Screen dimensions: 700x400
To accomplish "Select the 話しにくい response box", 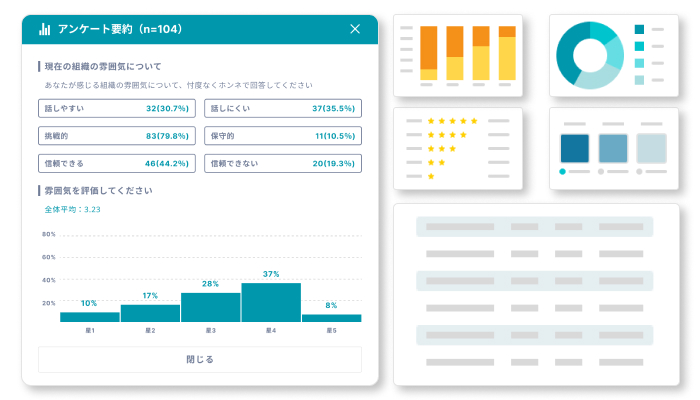I will (283, 108).
